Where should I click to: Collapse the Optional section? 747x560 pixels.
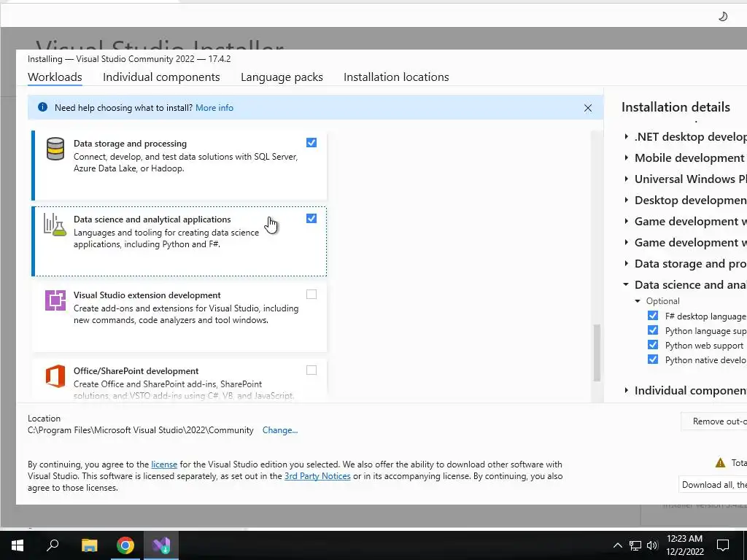pos(638,301)
